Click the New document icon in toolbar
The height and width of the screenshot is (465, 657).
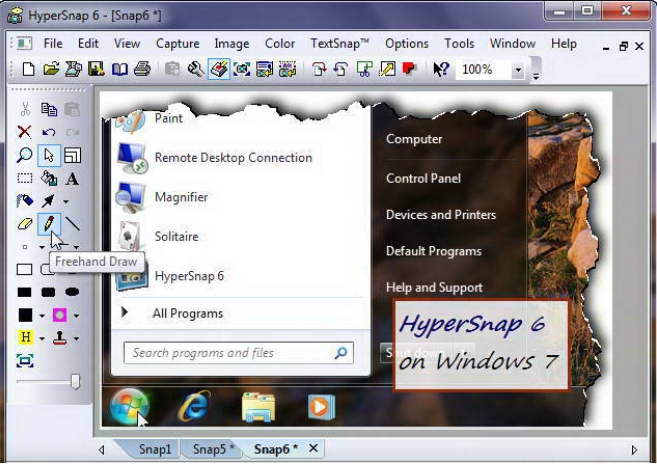(28, 69)
